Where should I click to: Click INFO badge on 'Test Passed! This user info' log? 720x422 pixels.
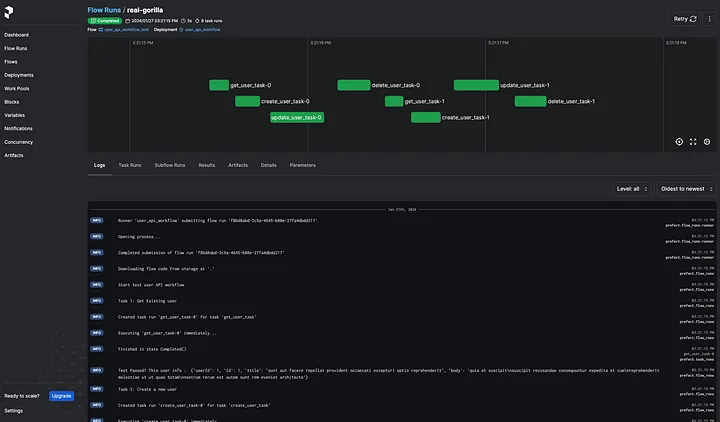96,370
